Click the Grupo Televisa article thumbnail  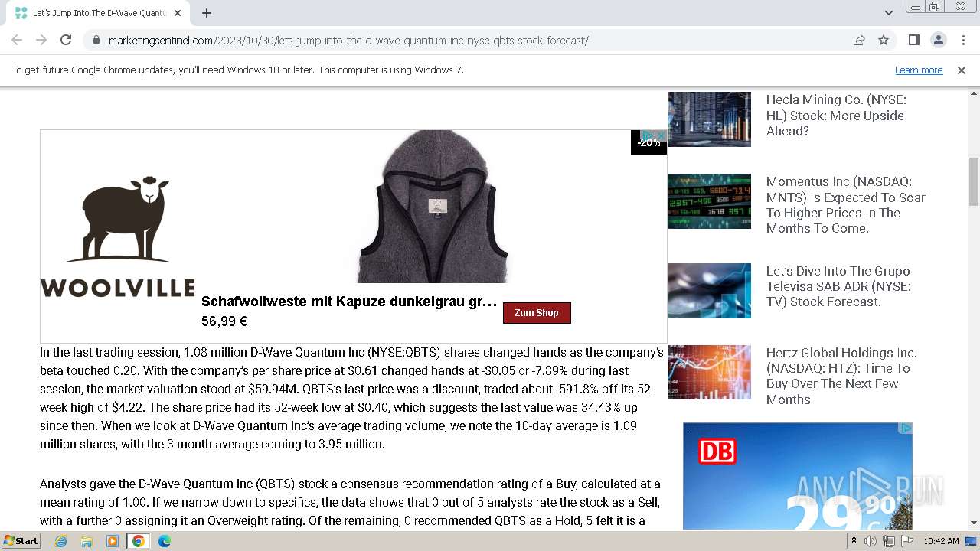pos(709,291)
